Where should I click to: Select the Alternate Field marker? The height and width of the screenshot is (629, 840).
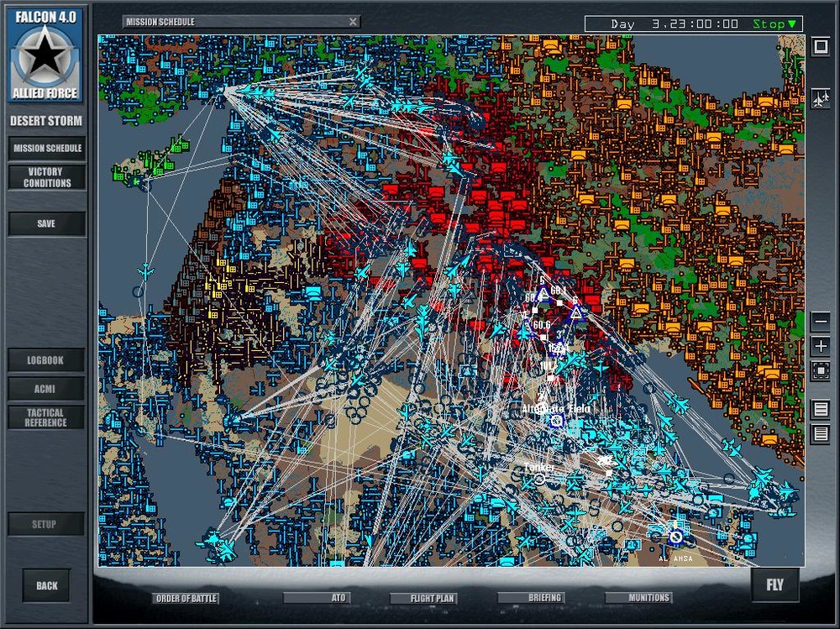click(557, 421)
